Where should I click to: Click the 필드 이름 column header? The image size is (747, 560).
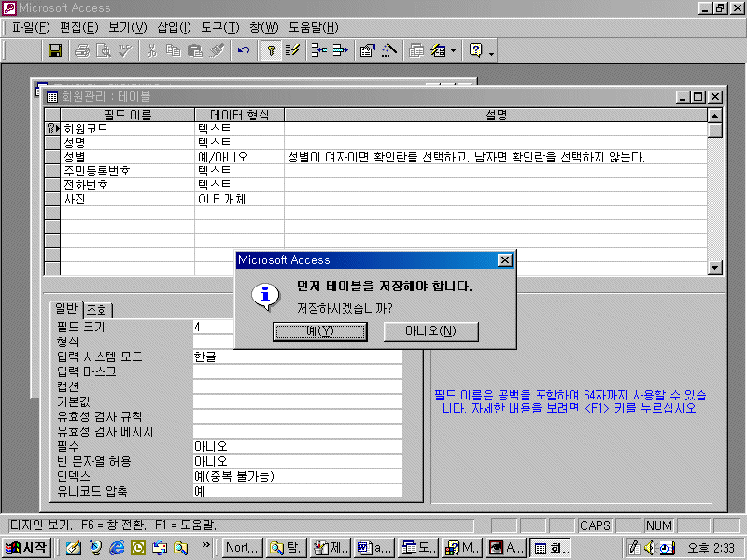click(x=128, y=115)
